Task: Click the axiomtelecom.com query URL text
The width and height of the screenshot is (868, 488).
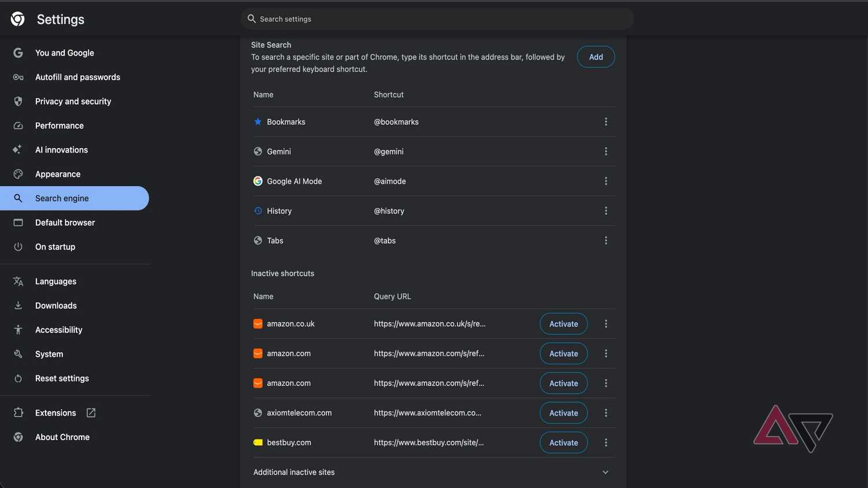Action: [428, 413]
